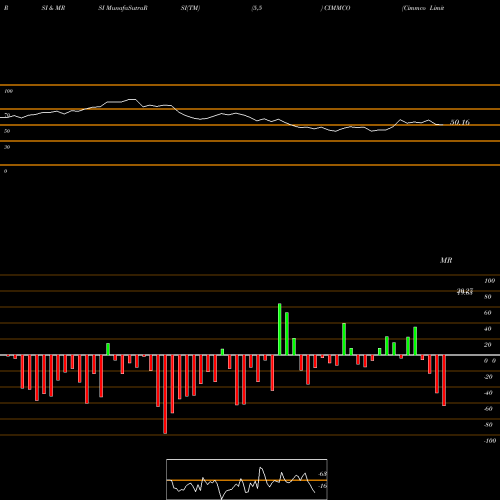Screen dimensions: 500x500
Task: Click the MR axis label 60
Action: [x=488, y=313]
